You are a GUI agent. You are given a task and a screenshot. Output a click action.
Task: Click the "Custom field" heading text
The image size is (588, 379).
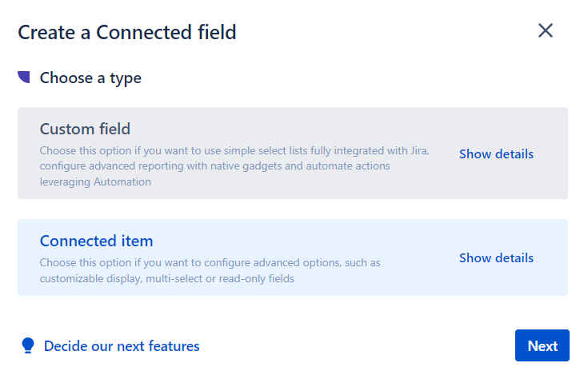pyautogui.click(x=85, y=129)
